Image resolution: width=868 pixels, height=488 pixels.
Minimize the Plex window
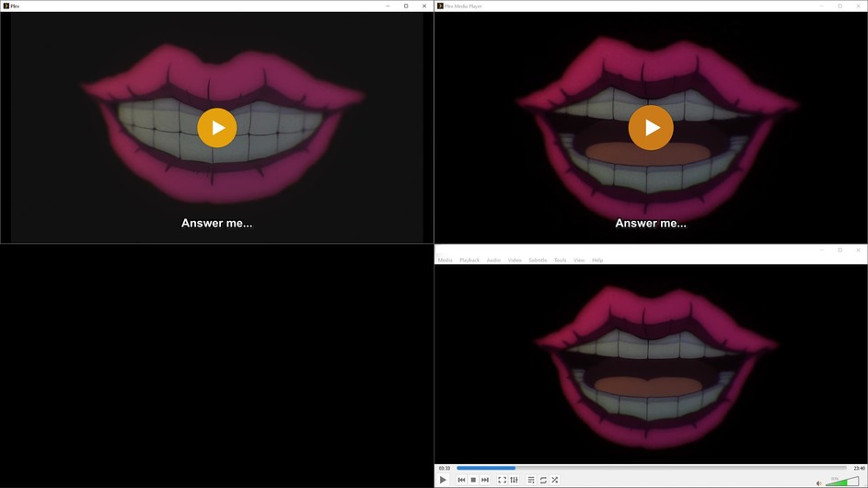click(388, 6)
